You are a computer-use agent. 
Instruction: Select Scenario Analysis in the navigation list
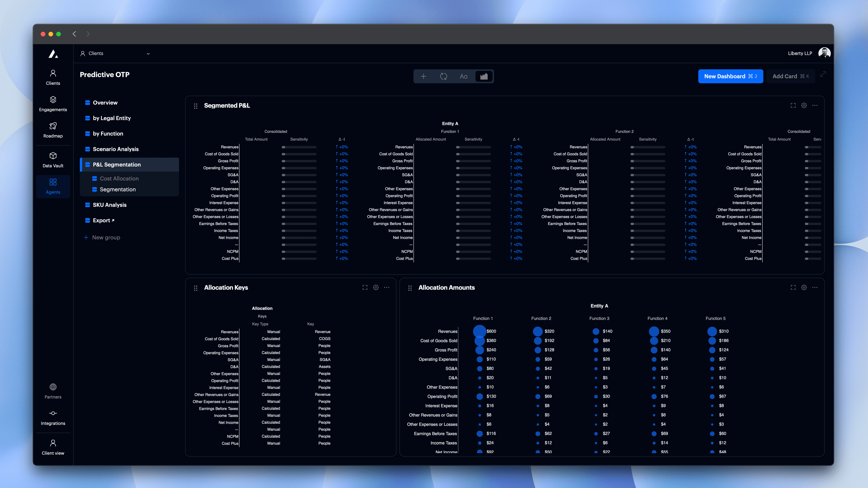point(116,149)
